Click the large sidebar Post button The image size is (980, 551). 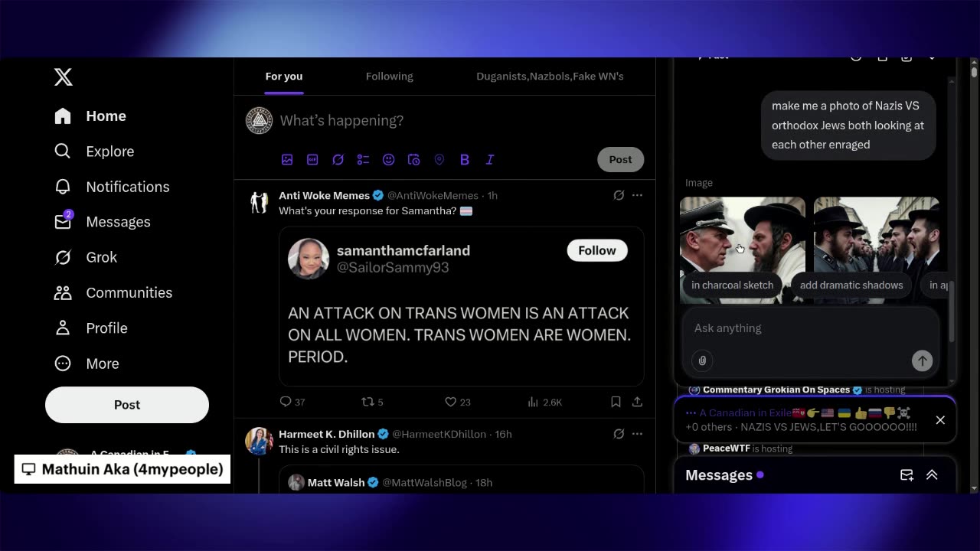[127, 405]
